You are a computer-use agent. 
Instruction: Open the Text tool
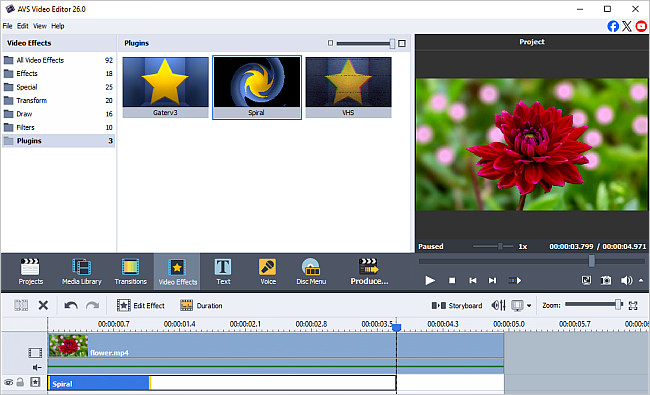point(223,272)
